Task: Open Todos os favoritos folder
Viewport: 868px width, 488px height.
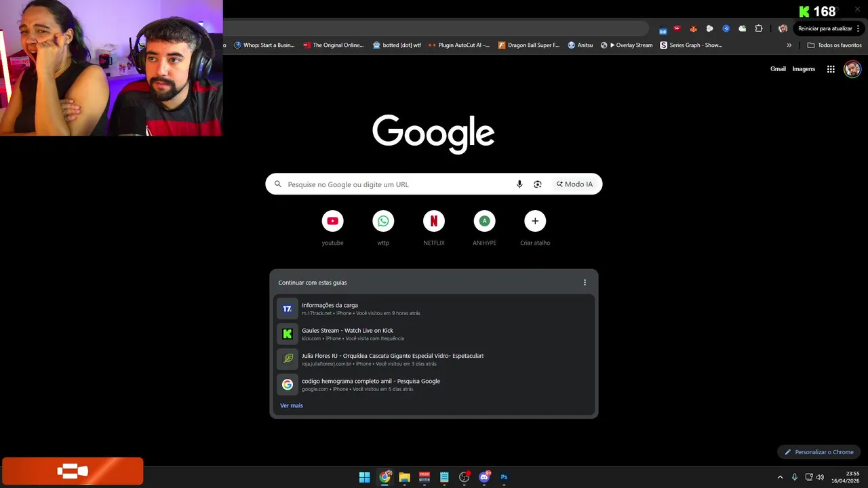Action: [x=834, y=45]
